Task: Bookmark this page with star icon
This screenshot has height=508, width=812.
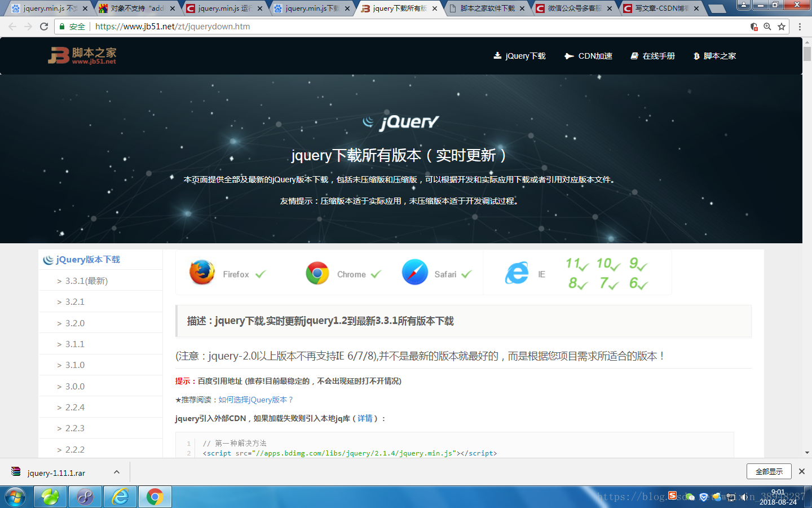Action: 782,27
